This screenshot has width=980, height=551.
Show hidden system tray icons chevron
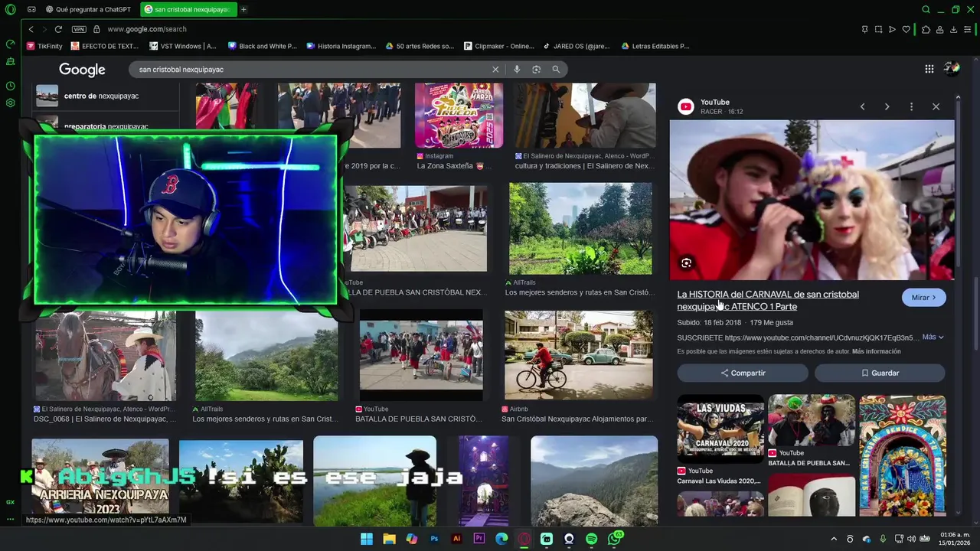click(834, 539)
